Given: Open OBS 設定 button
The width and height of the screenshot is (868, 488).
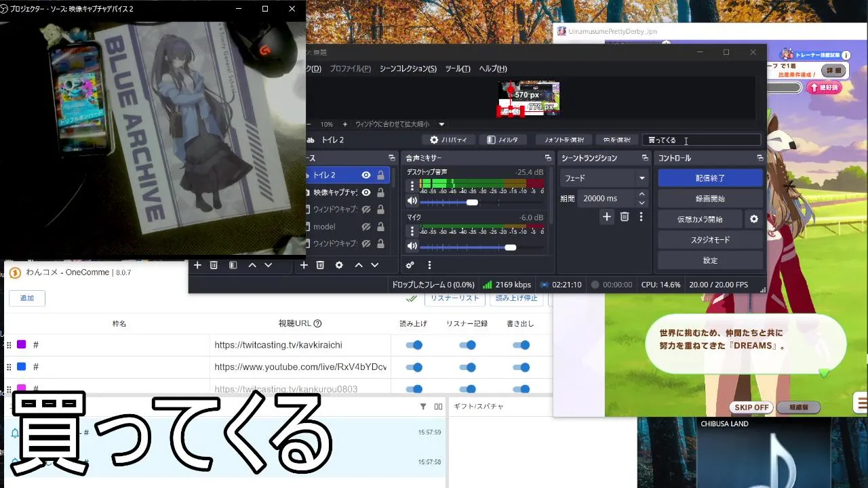Looking at the screenshot, I should [x=710, y=260].
